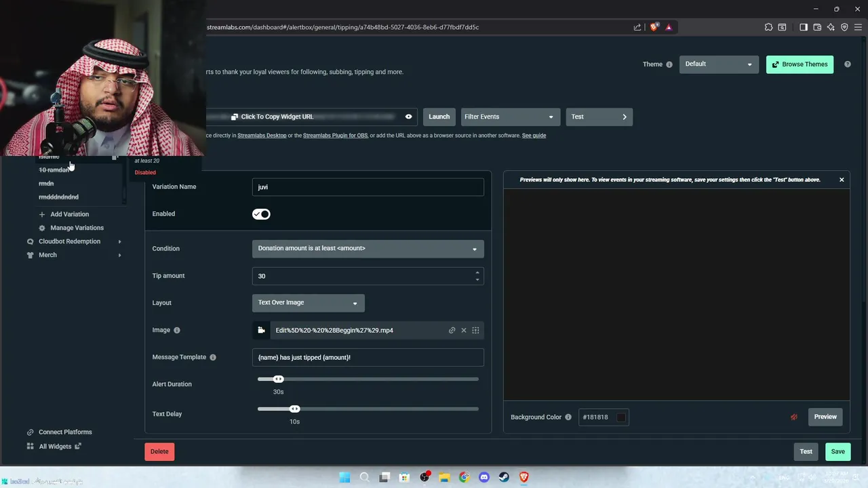Image resolution: width=868 pixels, height=488 pixels.
Task: Open the Filter Events dropdown
Action: pyautogui.click(x=511, y=117)
